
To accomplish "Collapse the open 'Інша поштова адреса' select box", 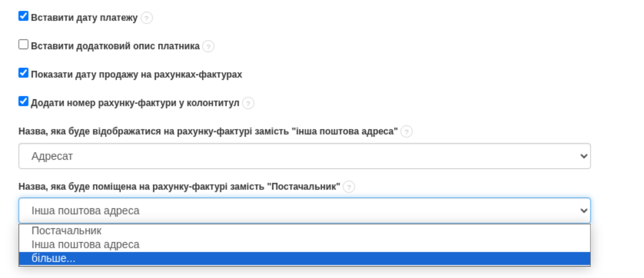I will [304, 210].
